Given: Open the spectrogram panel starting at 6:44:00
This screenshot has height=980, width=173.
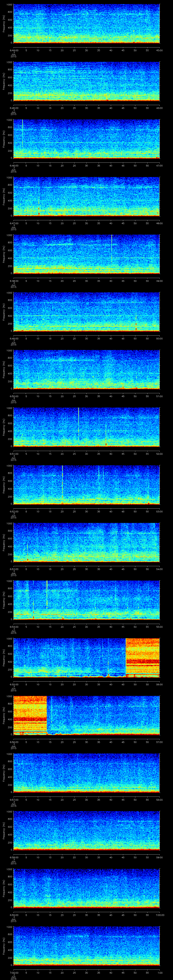Looking at the screenshot, I should (x=86, y=24).
